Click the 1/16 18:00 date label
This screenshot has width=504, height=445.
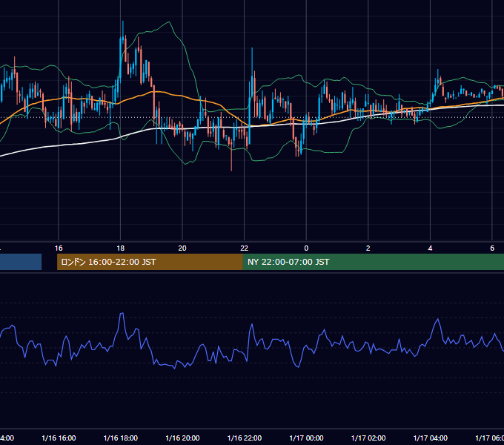click(x=121, y=438)
